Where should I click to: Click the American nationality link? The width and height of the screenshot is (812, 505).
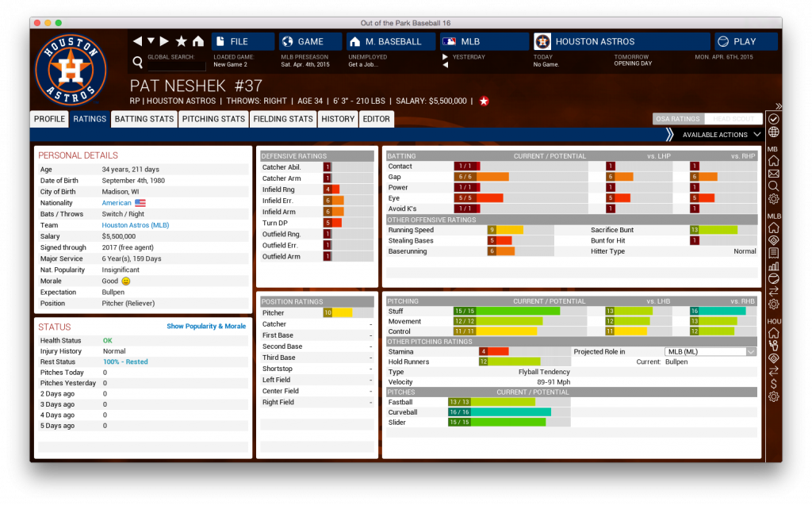(117, 203)
